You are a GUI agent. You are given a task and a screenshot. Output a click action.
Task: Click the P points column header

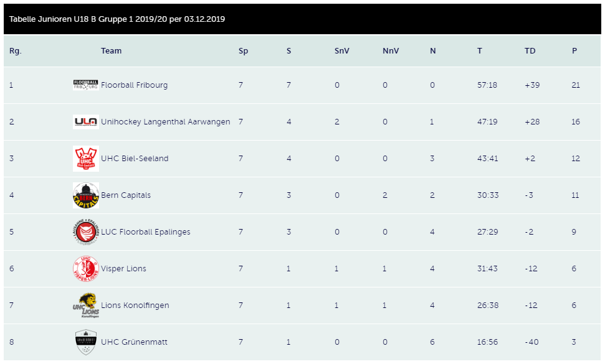(x=574, y=51)
